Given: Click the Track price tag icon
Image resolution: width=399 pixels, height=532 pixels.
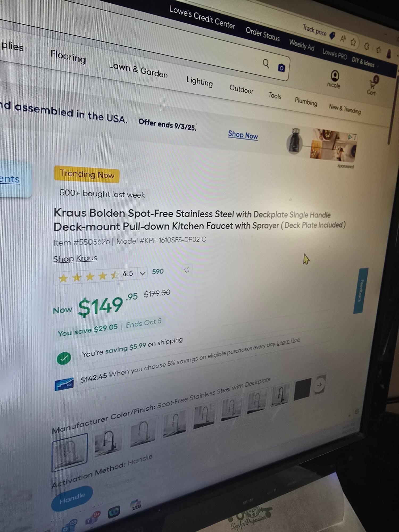Looking at the screenshot, I should coord(332,35).
